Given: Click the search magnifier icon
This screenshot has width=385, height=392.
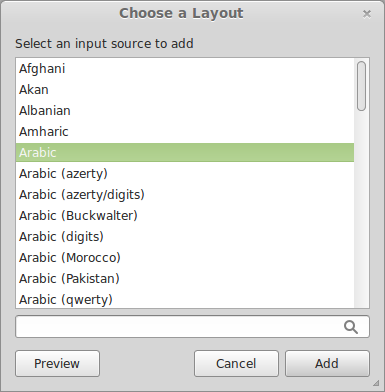Looking at the screenshot, I should point(351,327).
